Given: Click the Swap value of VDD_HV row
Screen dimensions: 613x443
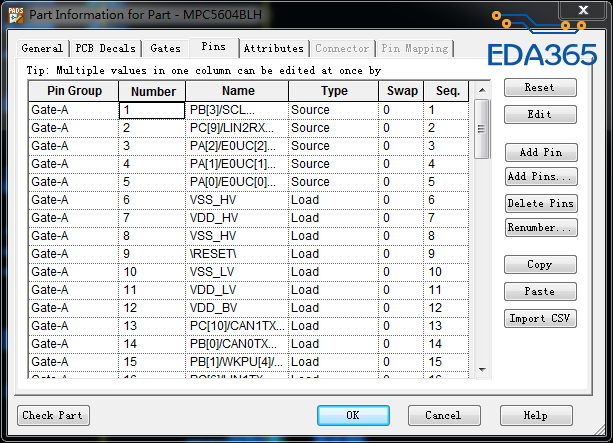Looking at the screenshot, I should tap(401, 218).
